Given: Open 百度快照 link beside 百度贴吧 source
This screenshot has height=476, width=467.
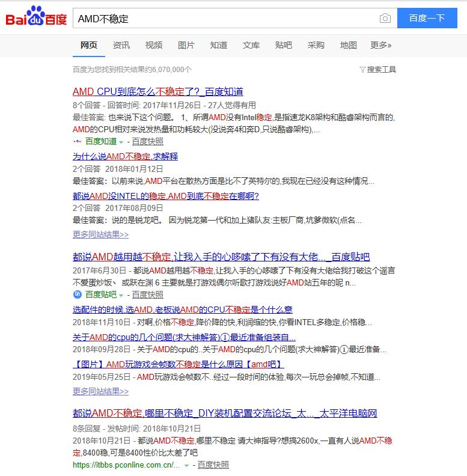Looking at the screenshot, I should [x=148, y=294].
